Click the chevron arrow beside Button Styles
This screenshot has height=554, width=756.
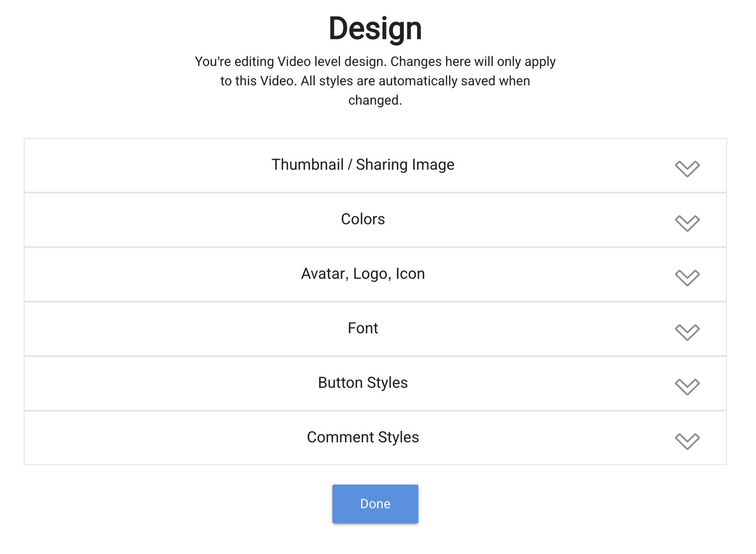tap(687, 386)
